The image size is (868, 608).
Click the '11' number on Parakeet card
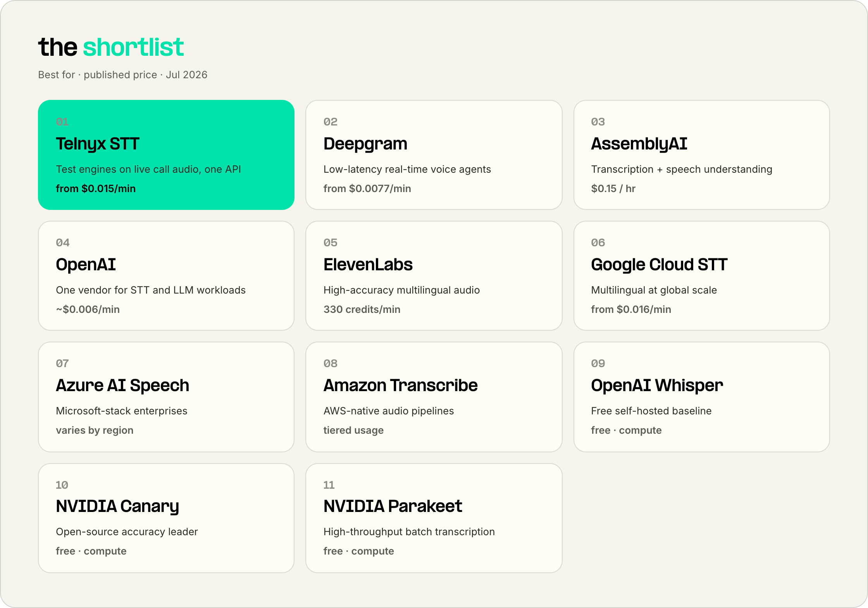[329, 485]
